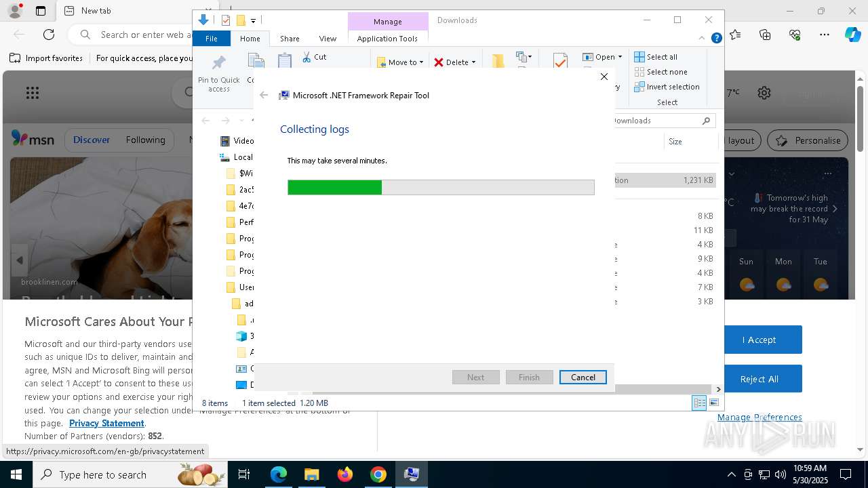868x488 pixels.
Task: Click Select all in Explorer ribbon
Action: (656, 57)
